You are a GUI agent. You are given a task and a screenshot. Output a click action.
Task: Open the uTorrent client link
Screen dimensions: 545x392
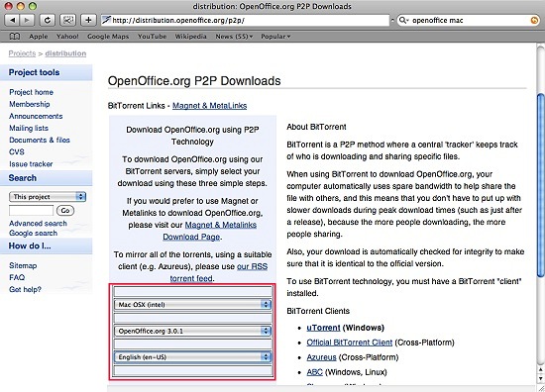click(x=323, y=328)
